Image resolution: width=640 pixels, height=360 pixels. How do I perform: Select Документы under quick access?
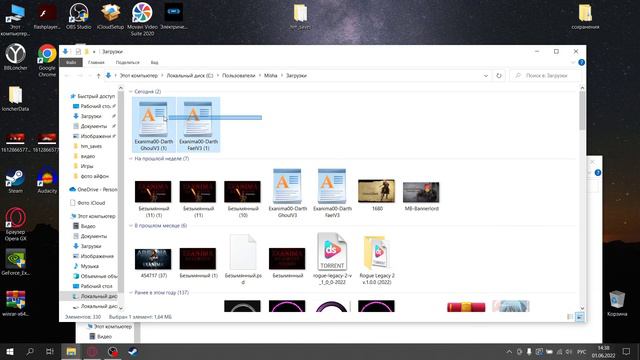pyautogui.click(x=94, y=126)
